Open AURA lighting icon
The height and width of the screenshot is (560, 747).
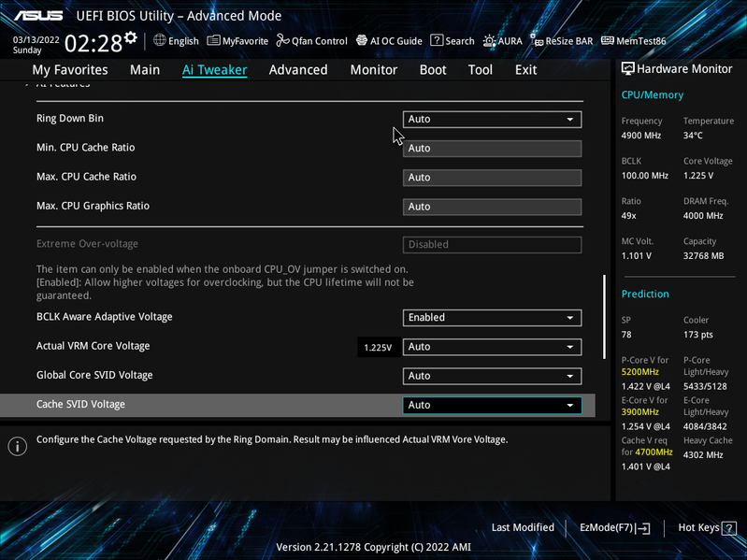(x=489, y=41)
